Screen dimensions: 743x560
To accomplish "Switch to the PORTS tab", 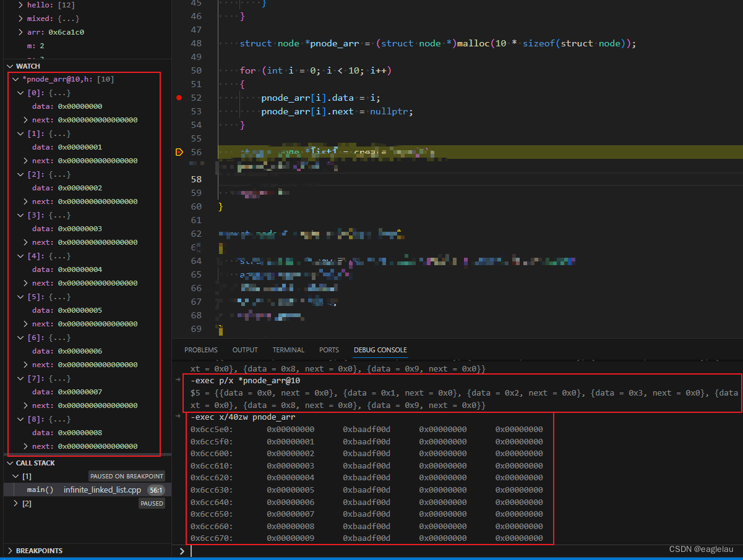I will coord(329,349).
